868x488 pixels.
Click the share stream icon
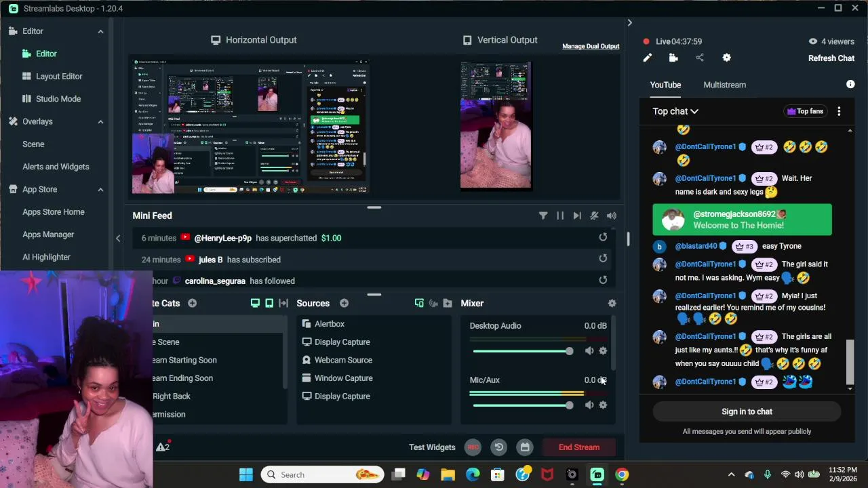point(700,58)
